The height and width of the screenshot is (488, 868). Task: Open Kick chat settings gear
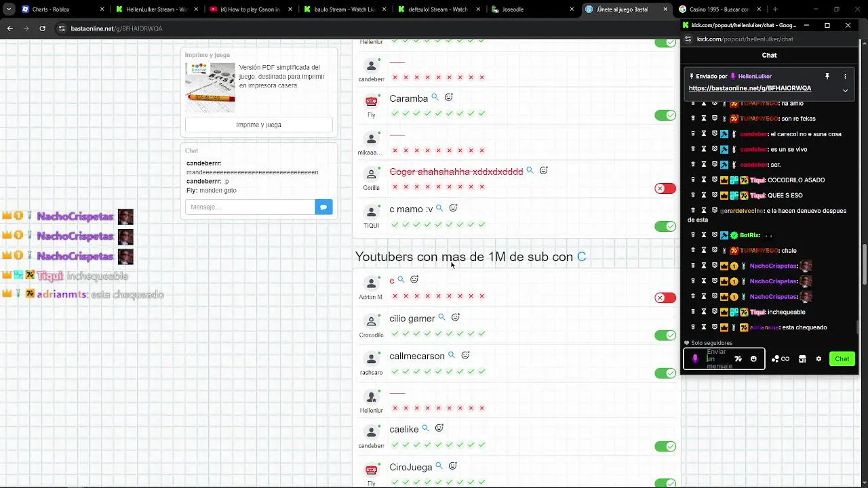(818, 359)
